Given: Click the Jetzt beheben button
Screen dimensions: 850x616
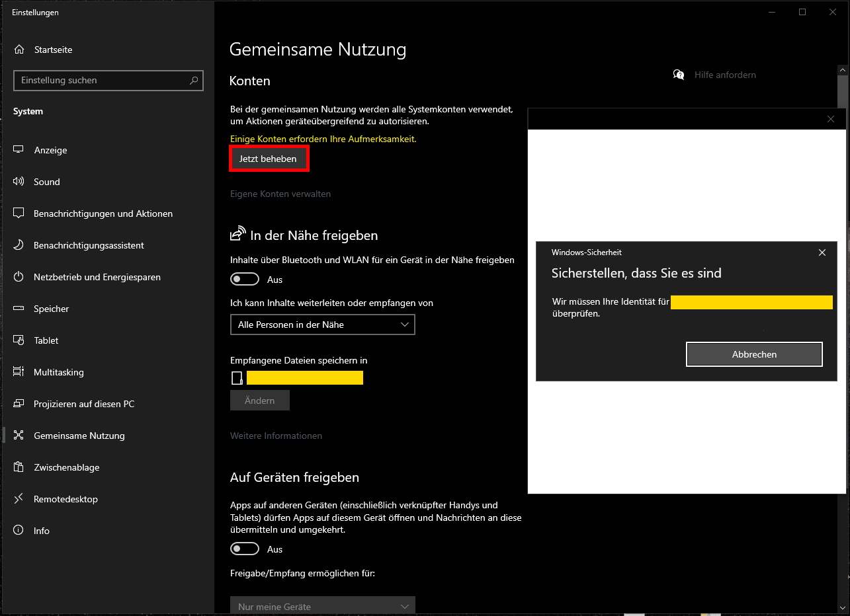Looking at the screenshot, I should click(268, 159).
